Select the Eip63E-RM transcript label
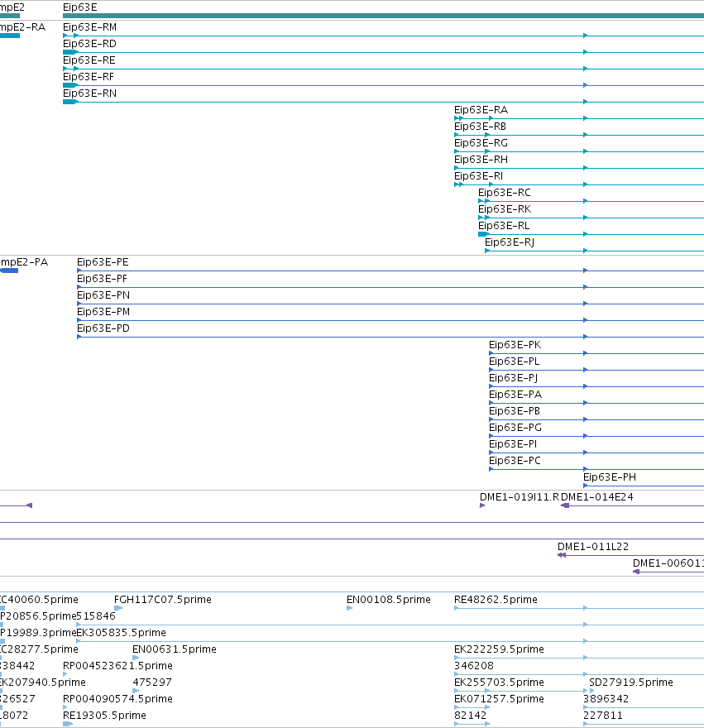704x728 pixels. pos(89,27)
